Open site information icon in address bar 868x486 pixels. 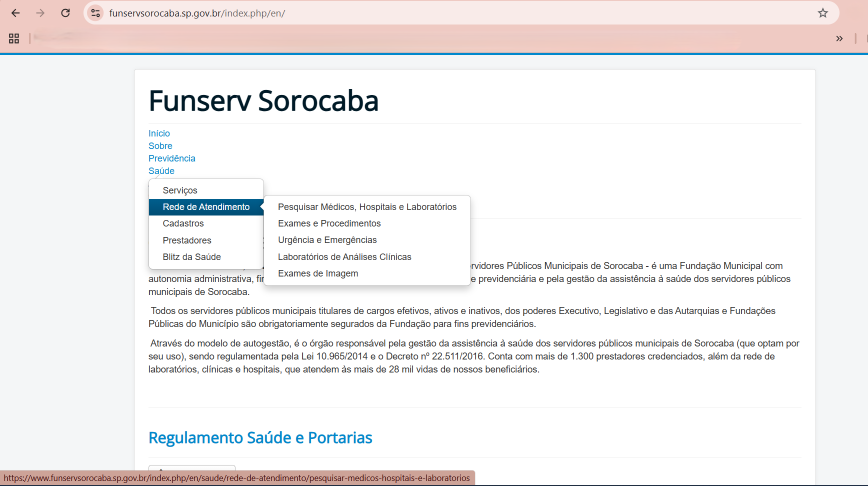coord(95,13)
